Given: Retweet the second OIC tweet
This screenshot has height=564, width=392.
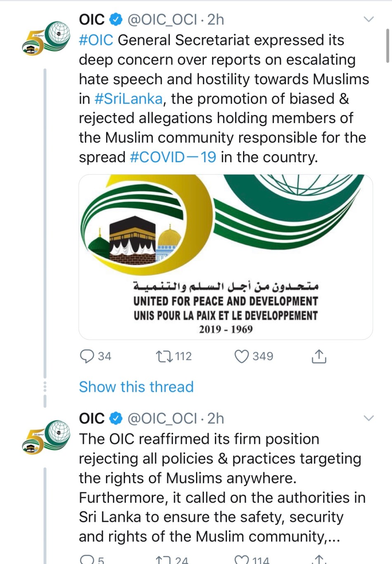Looking at the screenshot, I should [x=164, y=560].
